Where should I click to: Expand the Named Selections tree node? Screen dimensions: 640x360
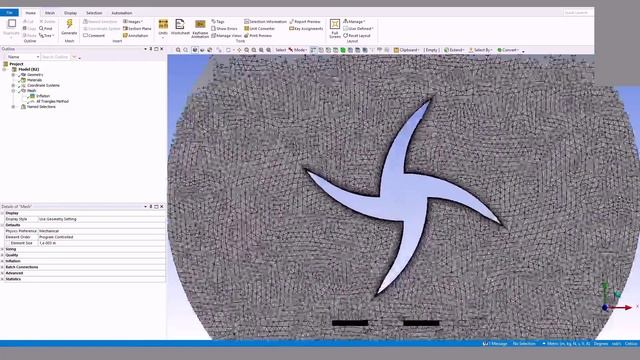click(x=13, y=107)
